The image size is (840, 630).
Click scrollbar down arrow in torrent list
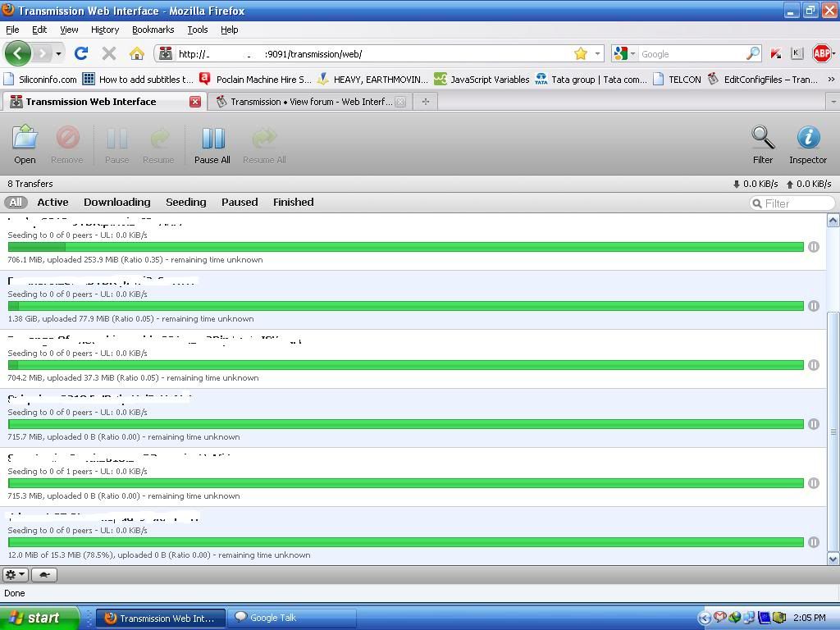tap(833, 559)
